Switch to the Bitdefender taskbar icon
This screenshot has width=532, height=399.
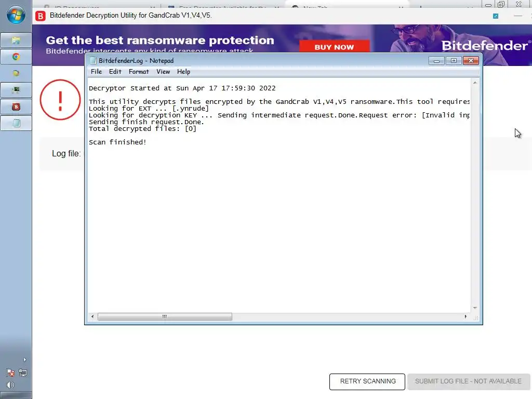pos(16,107)
